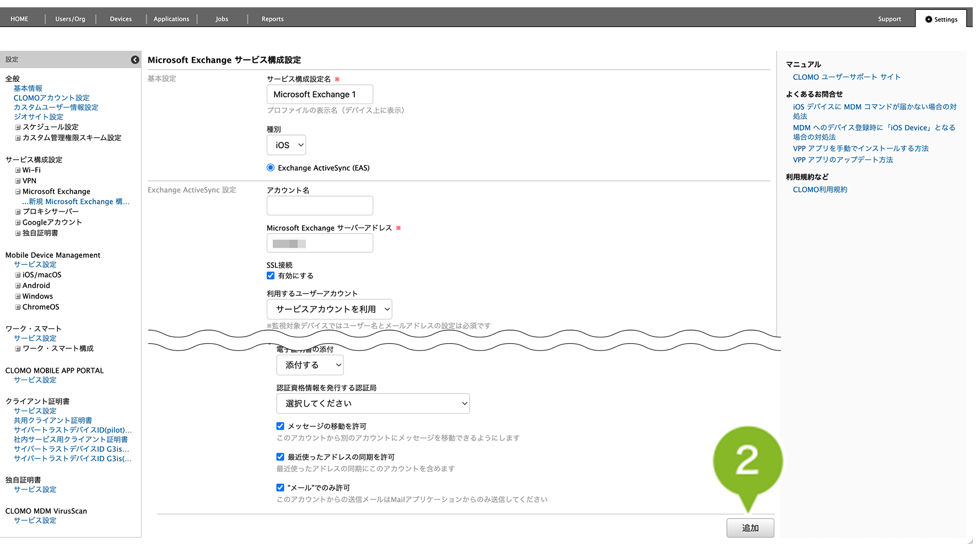Open iOS デバイスに MDM コマンドが届かない link

tap(875, 111)
